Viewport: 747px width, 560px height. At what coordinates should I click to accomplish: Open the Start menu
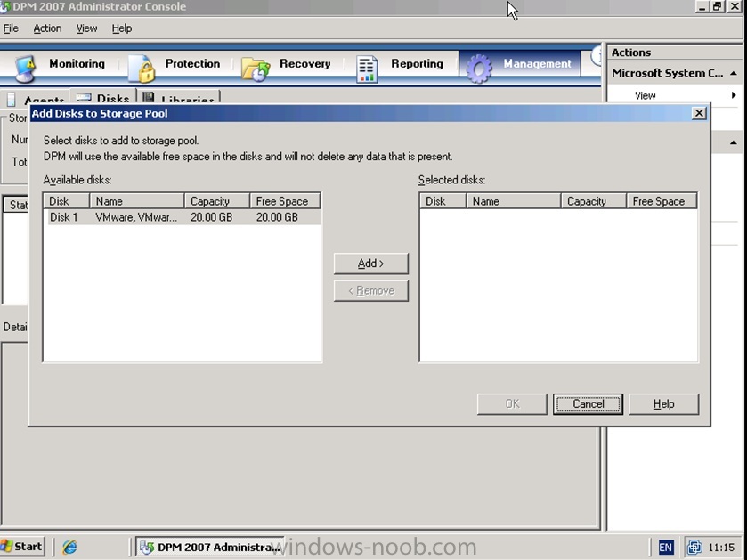click(22, 547)
